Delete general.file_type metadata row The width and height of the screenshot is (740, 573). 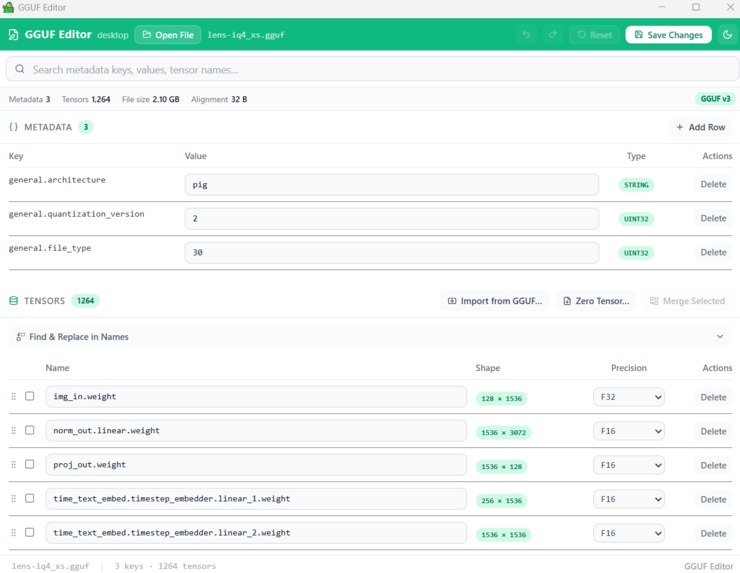(x=713, y=252)
